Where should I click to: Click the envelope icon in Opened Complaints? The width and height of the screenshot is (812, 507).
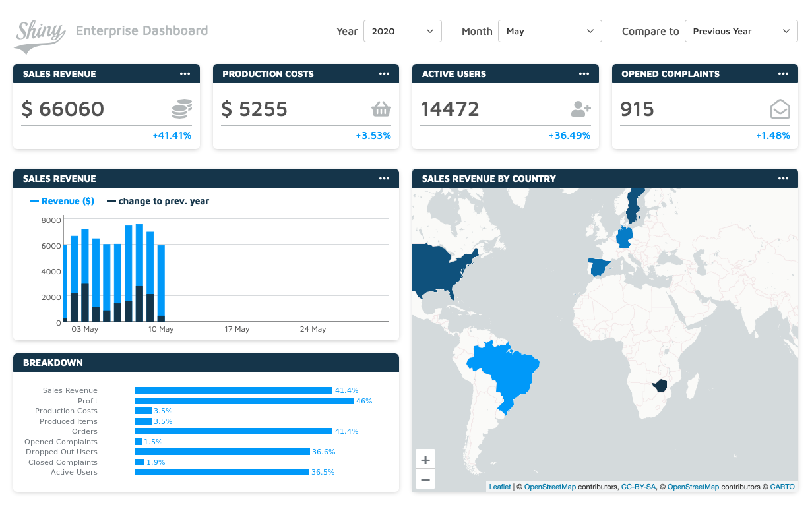click(780, 109)
